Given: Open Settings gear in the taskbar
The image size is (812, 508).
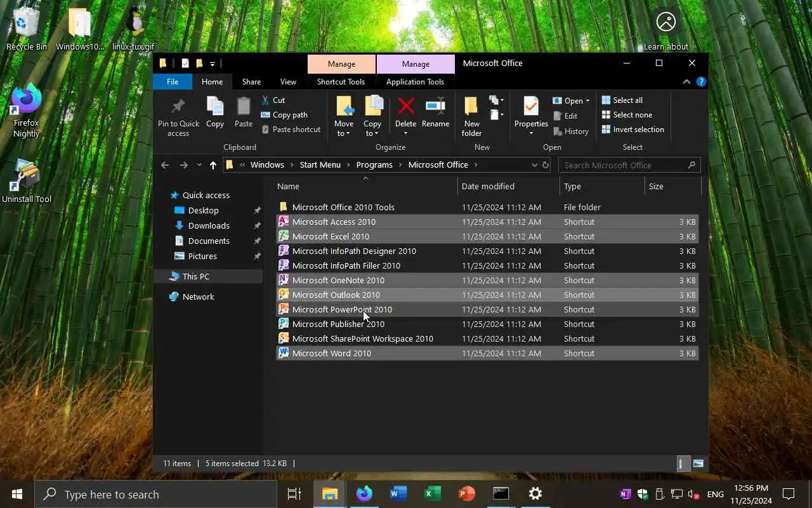Looking at the screenshot, I should coord(535,493).
